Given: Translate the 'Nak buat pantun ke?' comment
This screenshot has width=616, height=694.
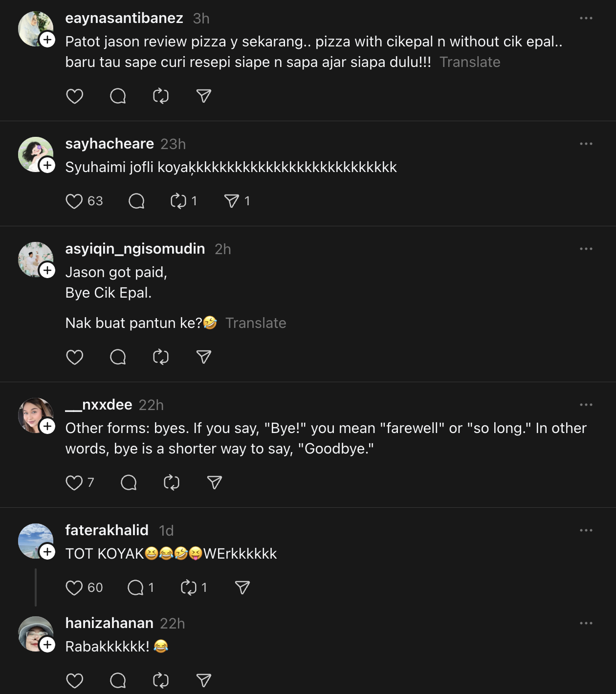Looking at the screenshot, I should tap(256, 323).
